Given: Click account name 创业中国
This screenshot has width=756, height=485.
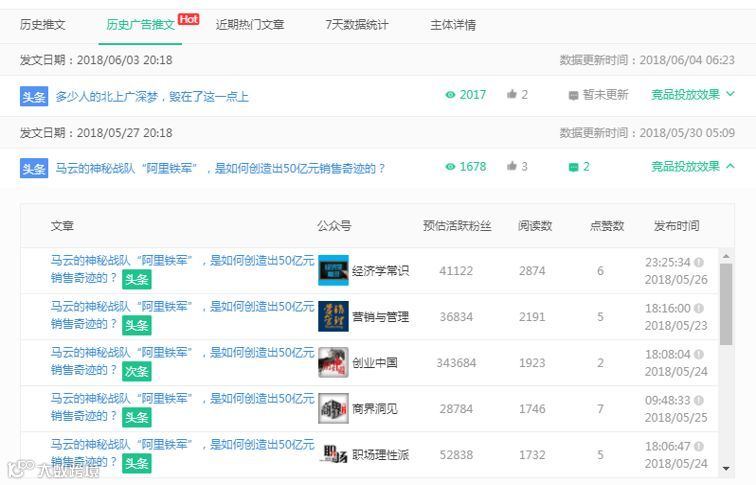Looking at the screenshot, I should pyautogui.click(x=375, y=363).
